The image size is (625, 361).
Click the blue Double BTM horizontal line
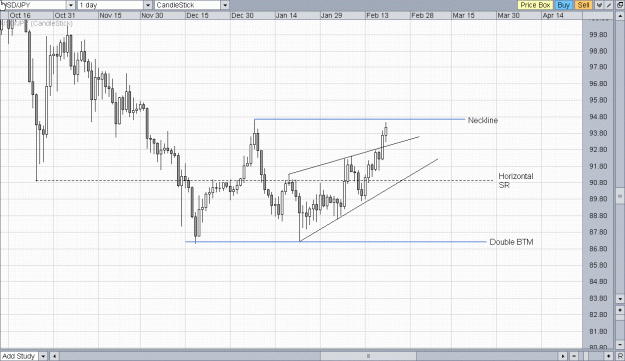(x=336, y=241)
